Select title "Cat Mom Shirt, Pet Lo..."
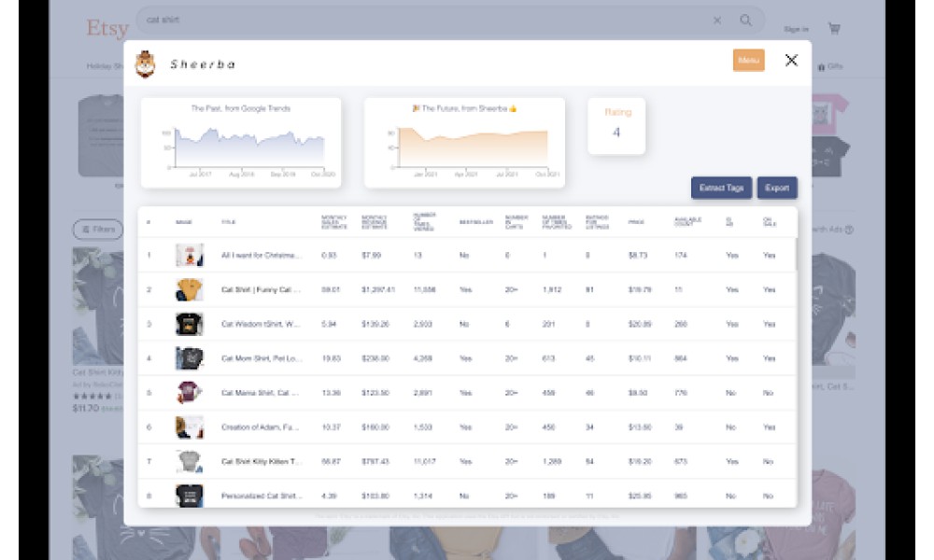Viewport: 934px width, 560px height. (262, 358)
